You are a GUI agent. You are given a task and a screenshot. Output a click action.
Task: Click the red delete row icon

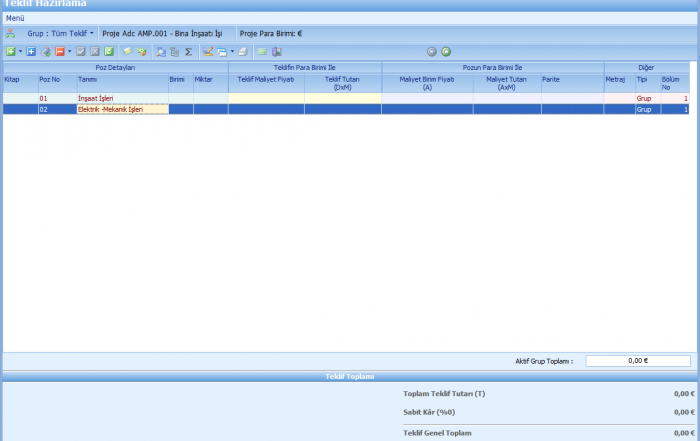(60, 51)
